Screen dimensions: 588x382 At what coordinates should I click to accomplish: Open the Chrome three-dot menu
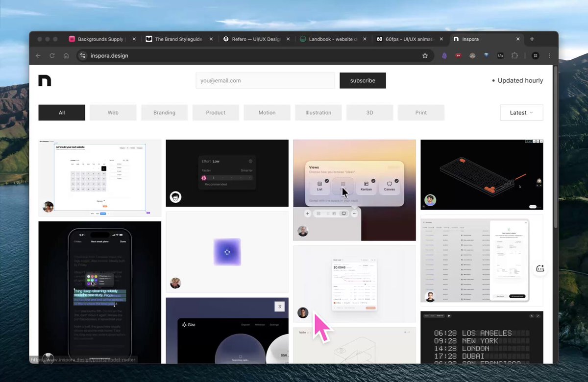pos(550,56)
